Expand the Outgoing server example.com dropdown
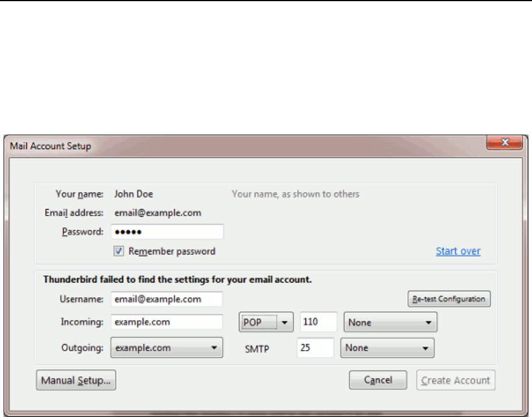Image resolution: width=532 pixels, height=417 pixels. (x=167, y=348)
